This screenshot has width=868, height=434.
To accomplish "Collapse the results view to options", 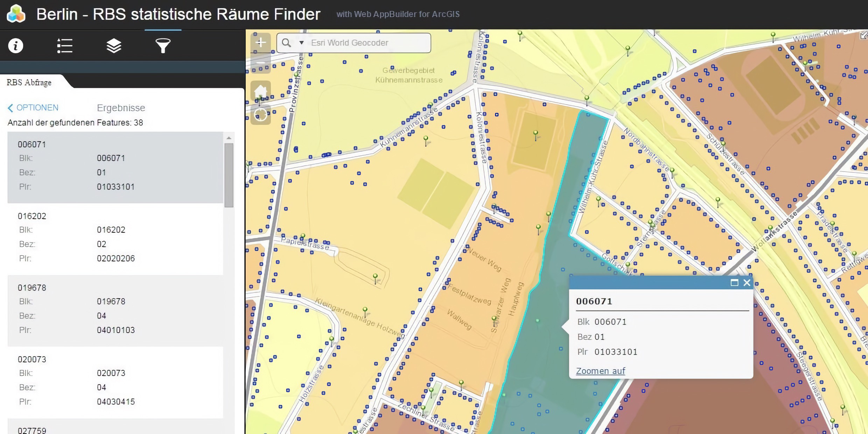I will click(x=37, y=107).
